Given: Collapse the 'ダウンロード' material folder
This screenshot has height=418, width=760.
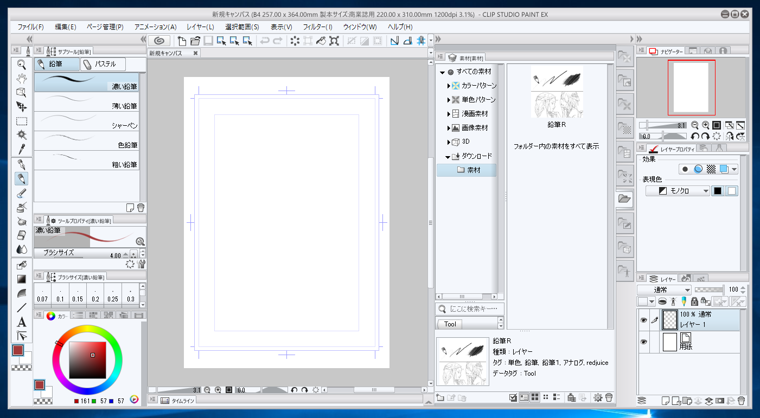Looking at the screenshot, I should click(448, 157).
